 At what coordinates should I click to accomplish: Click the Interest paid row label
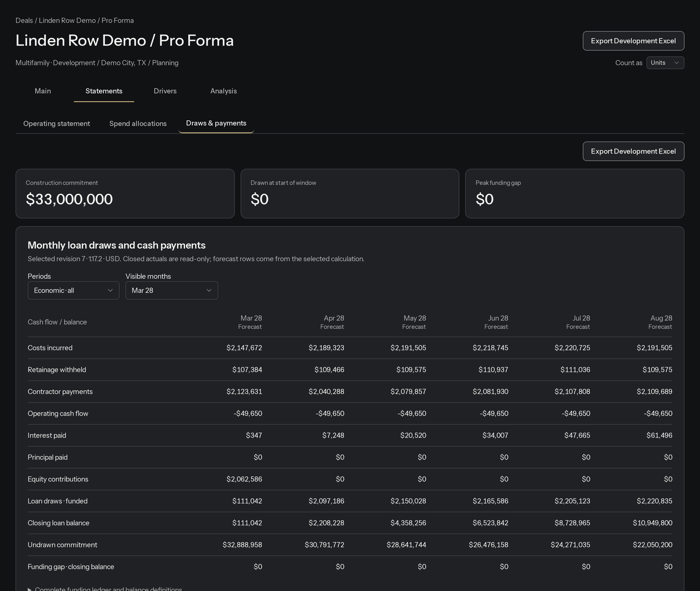point(47,435)
